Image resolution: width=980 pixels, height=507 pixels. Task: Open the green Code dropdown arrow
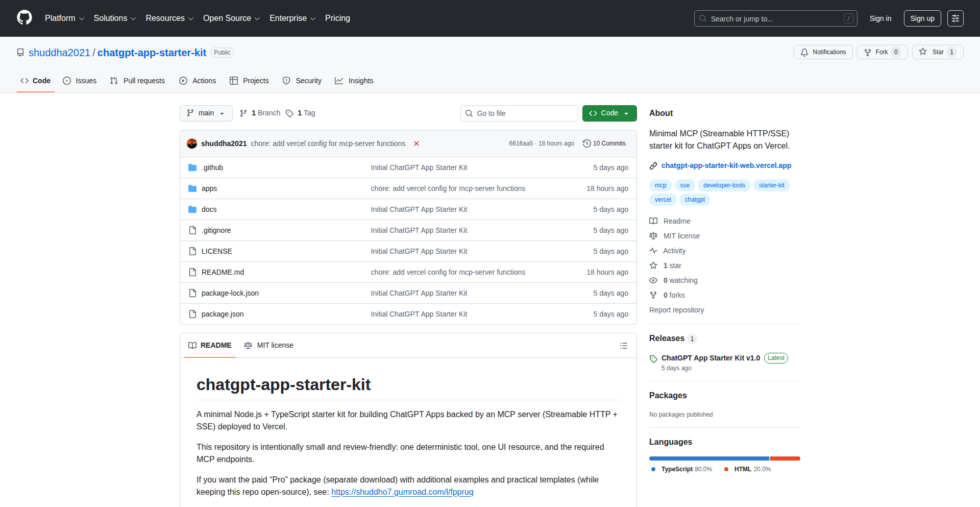pos(626,113)
